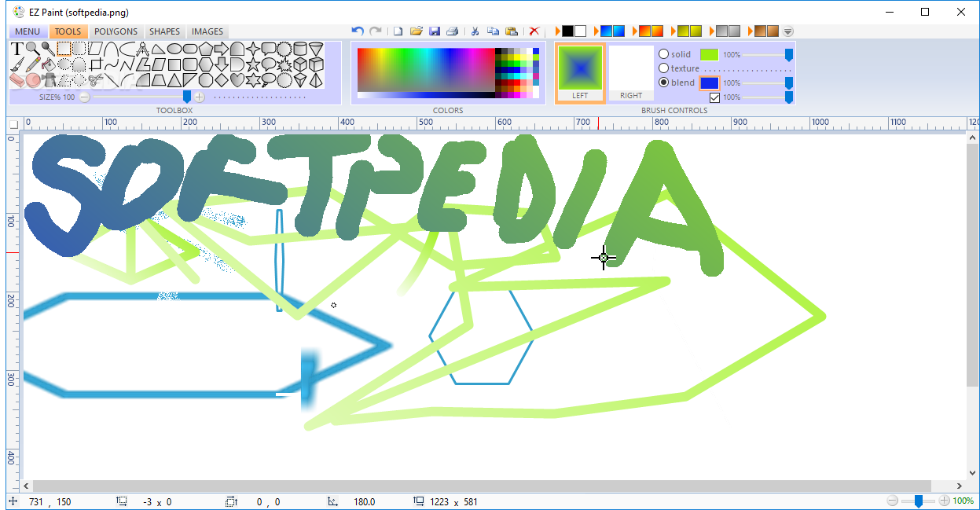Select the blend brush radio button
980x510 pixels.
pyautogui.click(x=664, y=83)
